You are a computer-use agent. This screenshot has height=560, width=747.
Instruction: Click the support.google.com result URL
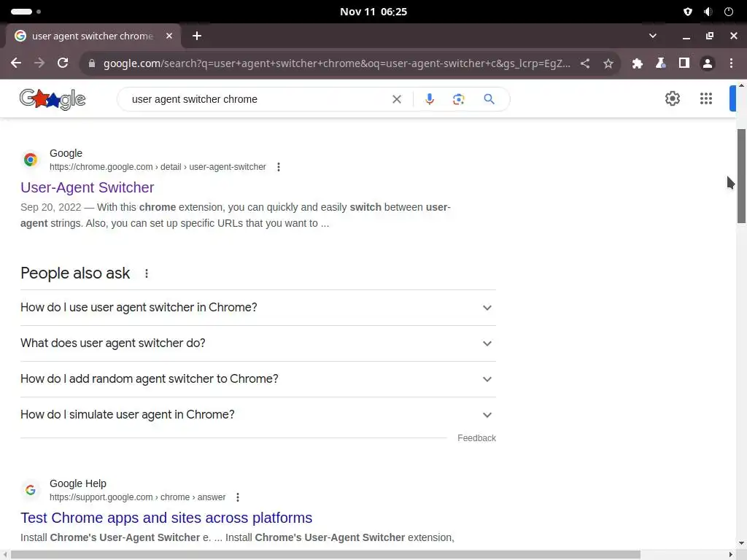tap(138, 497)
